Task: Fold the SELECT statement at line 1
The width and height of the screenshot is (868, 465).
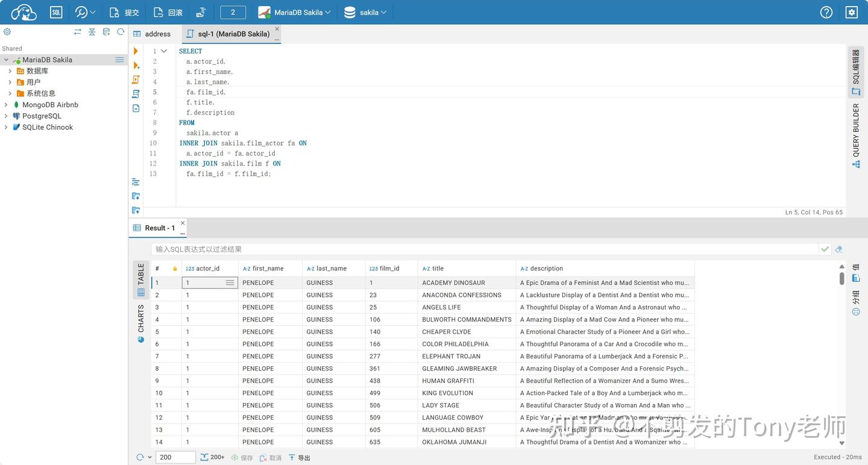Action: [164, 51]
